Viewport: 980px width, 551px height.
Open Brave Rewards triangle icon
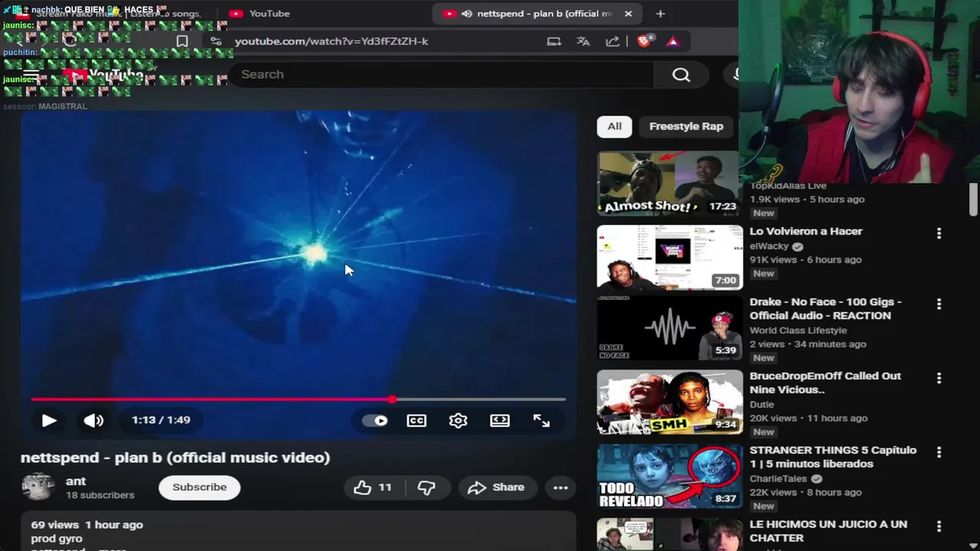point(673,41)
